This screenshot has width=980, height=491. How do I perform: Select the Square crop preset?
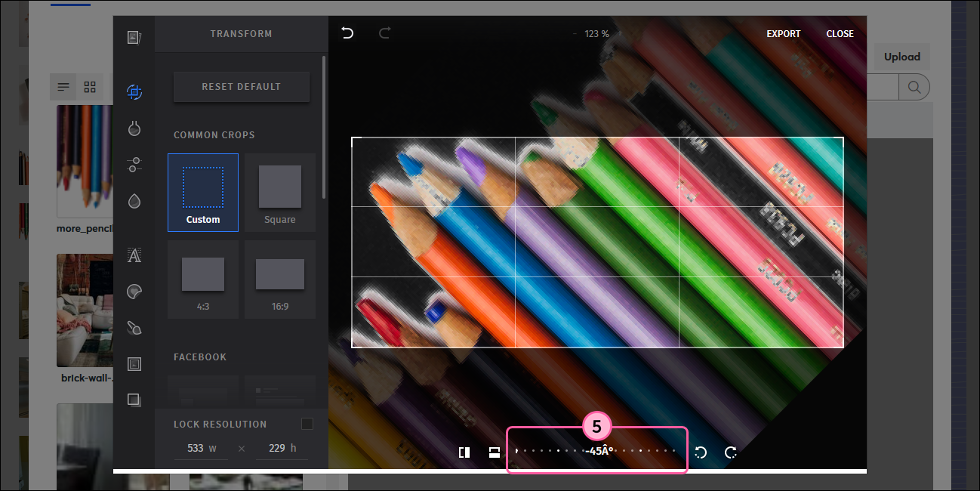[x=280, y=193]
